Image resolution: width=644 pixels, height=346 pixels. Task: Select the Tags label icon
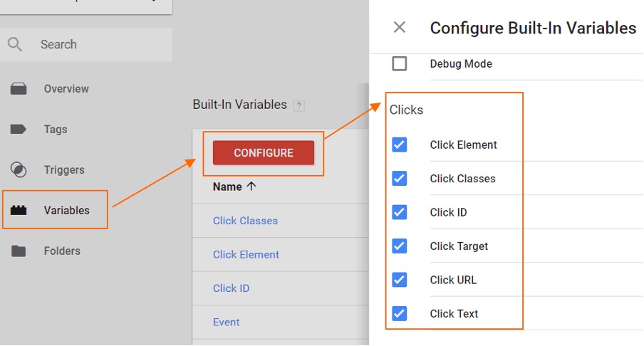click(x=18, y=130)
